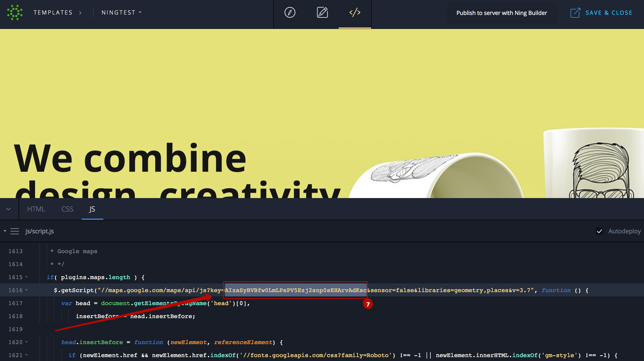This screenshot has width=644, height=361.
Task: Click the red number 7 marker
Action: 368,304
